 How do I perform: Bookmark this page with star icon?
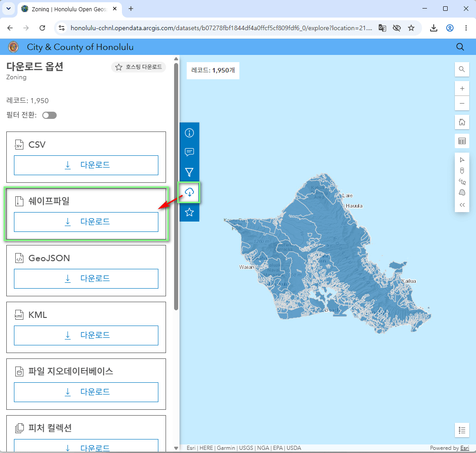411,28
